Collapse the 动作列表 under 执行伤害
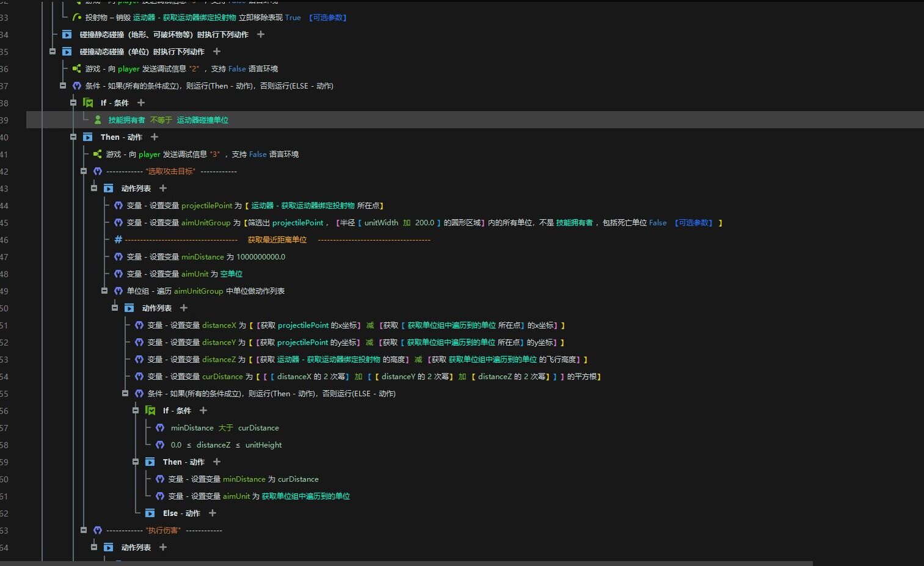924x566 pixels. [94, 547]
